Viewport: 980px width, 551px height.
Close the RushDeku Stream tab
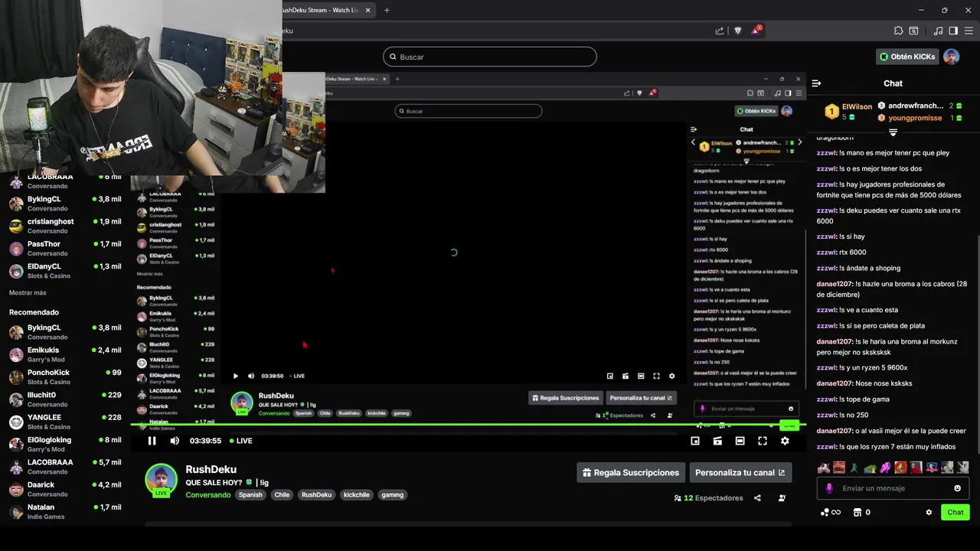368,10
